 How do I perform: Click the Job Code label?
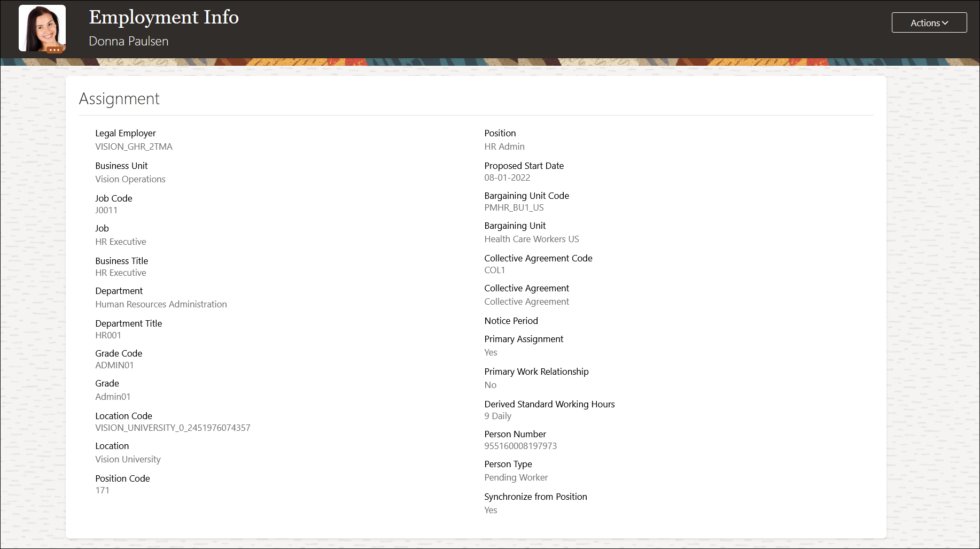click(114, 198)
